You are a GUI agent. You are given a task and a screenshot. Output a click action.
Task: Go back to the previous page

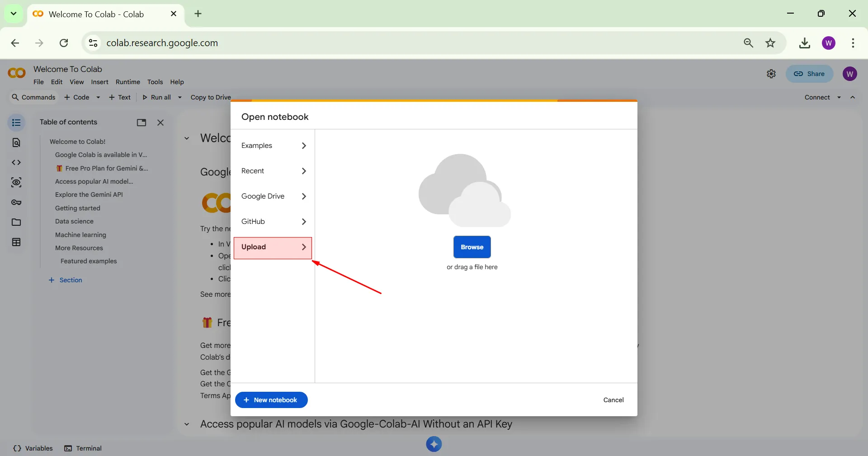pyautogui.click(x=15, y=43)
